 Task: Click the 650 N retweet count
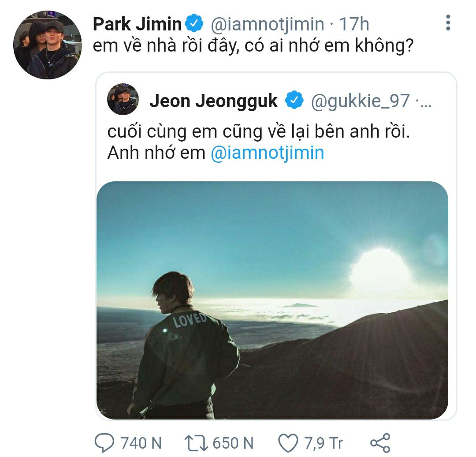[233, 442]
